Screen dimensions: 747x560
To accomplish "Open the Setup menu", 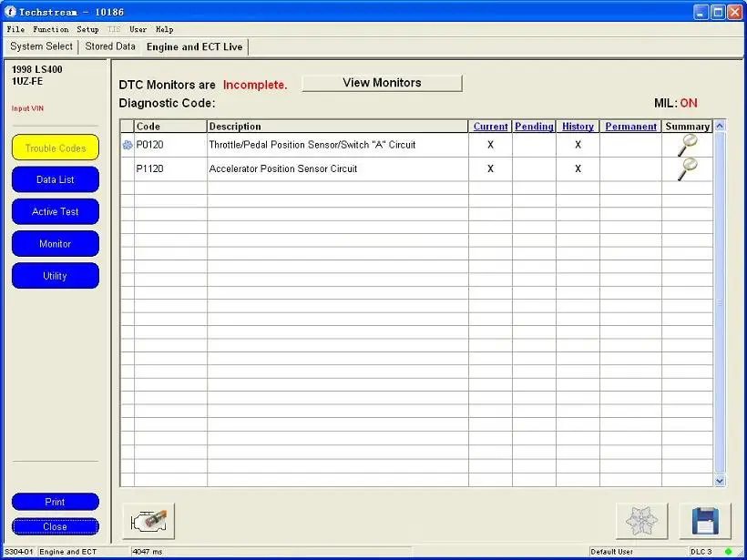I will (x=87, y=29).
